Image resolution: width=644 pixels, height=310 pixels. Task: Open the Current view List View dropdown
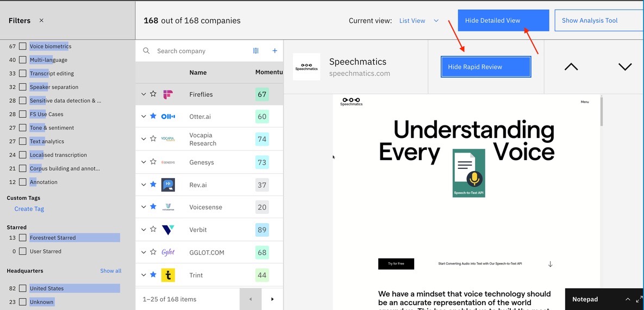[x=419, y=21]
